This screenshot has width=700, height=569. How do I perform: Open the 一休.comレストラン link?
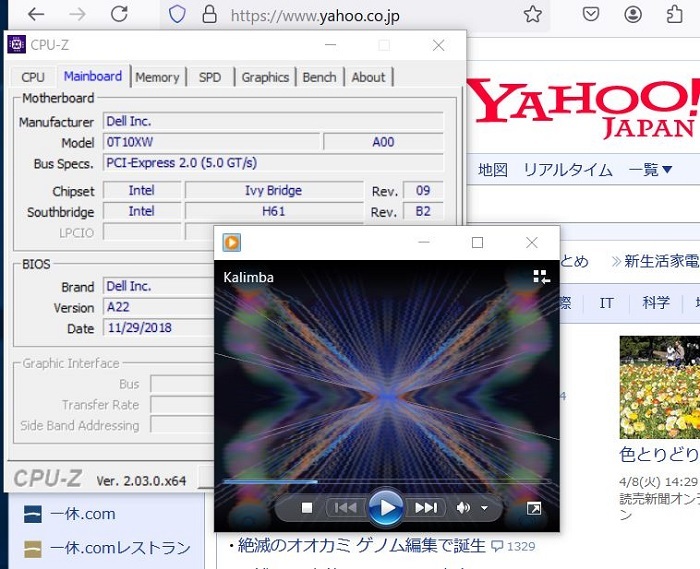[x=120, y=548]
